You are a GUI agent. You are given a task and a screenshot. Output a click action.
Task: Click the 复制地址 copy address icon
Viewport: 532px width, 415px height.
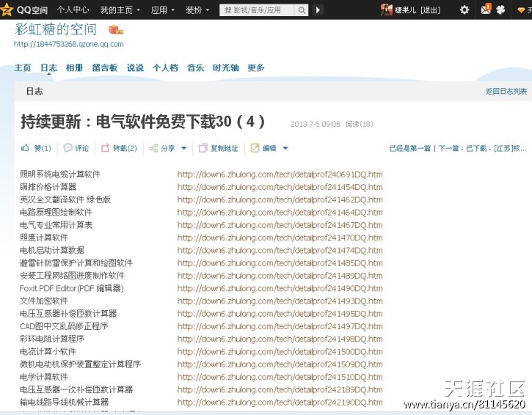tap(203, 148)
